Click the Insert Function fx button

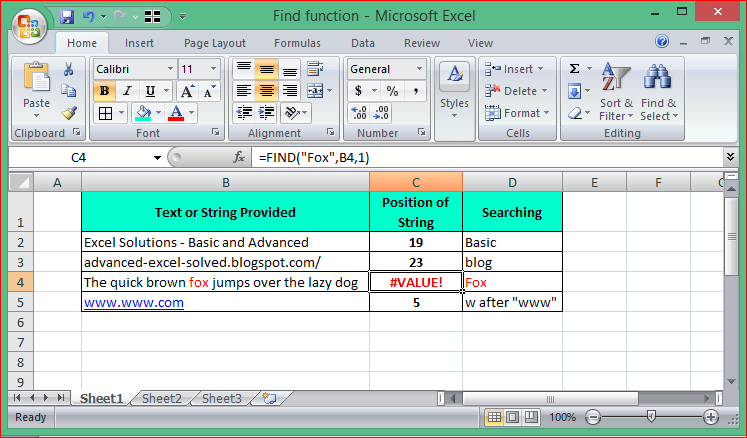click(239, 157)
